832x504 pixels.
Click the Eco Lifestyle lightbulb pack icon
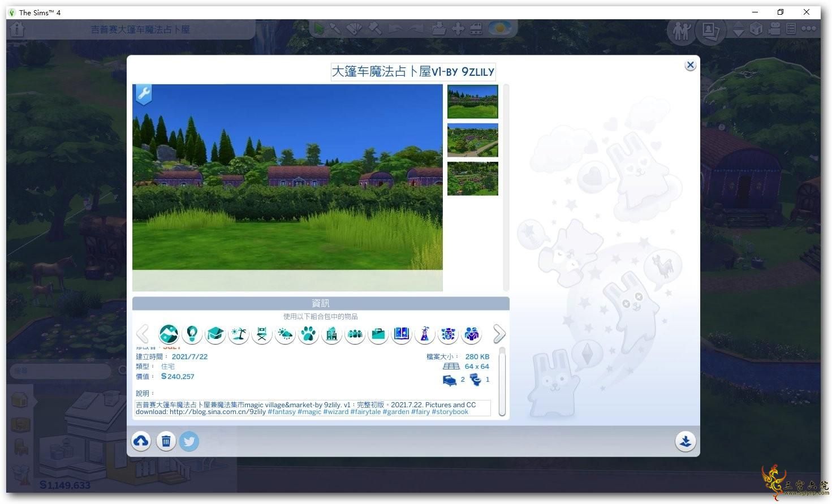pos(192,334)
